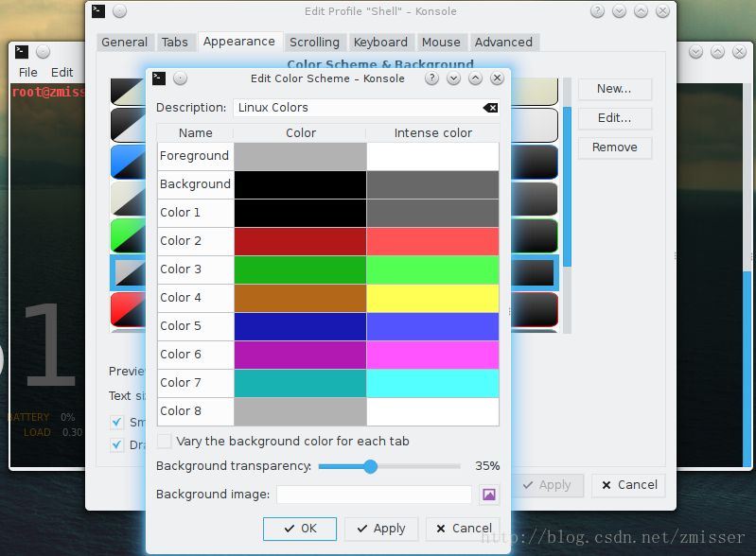Select the red color scheme thumbnail
756x556 pixels.
(129, 310)
